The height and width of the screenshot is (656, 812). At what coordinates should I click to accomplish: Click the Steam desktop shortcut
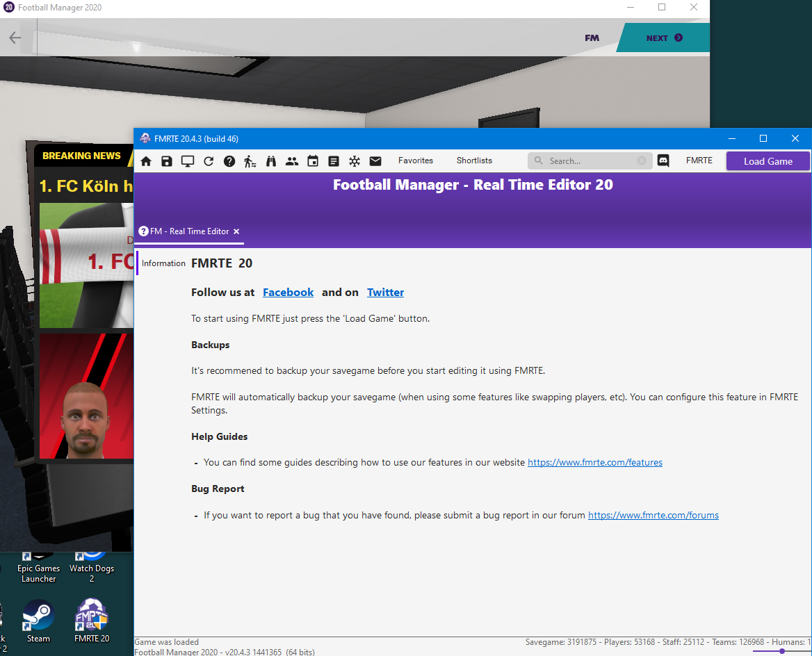click(x=38, y=621)
